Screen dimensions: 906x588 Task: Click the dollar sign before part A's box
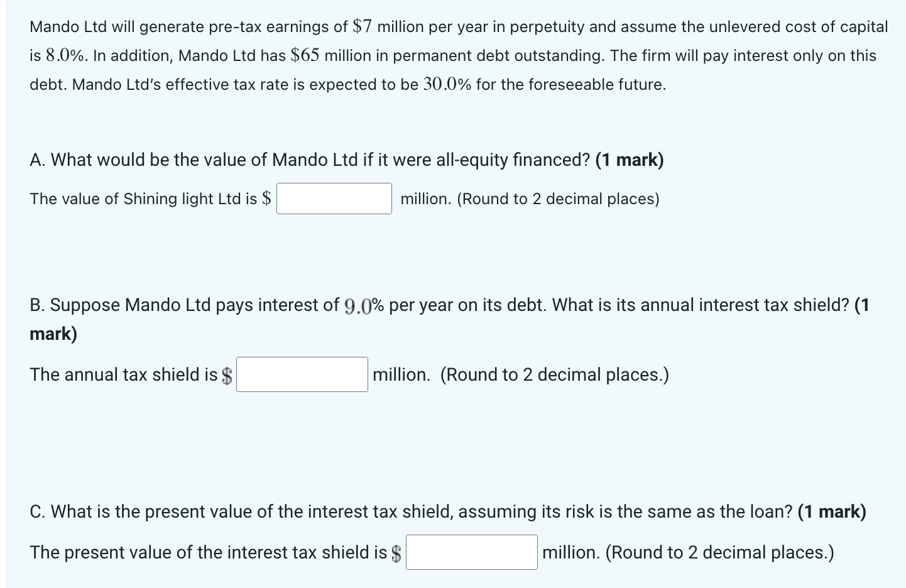click(x=266, y=199)
